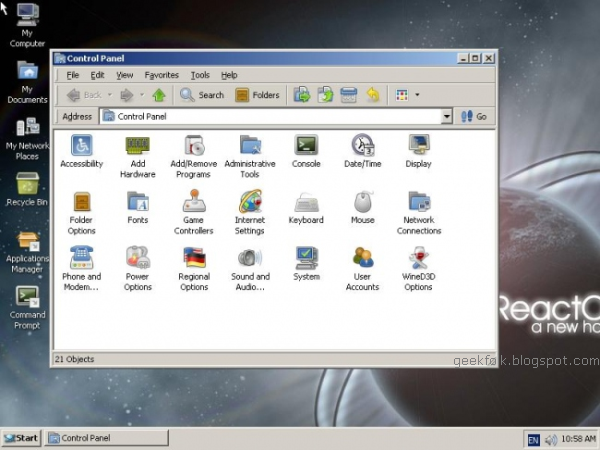Toggle the Folders pane button

point(257,95)
